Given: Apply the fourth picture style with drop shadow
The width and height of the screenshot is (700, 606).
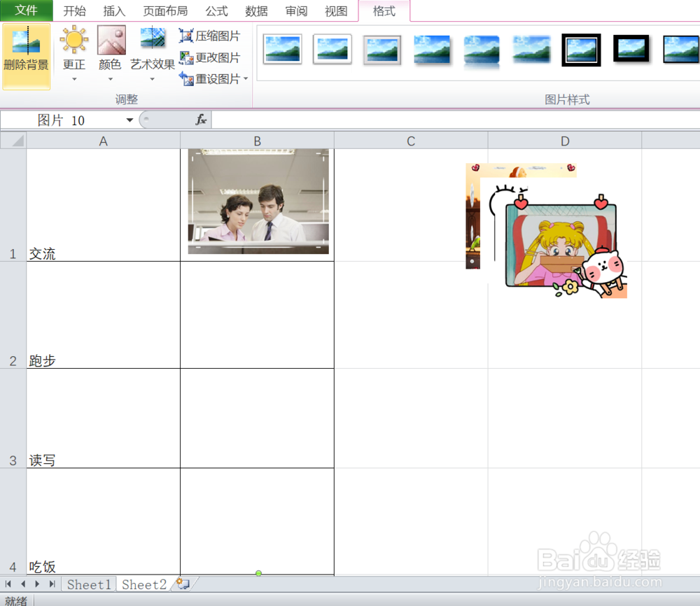Looking at the screenshot, I should coord(432,50).
